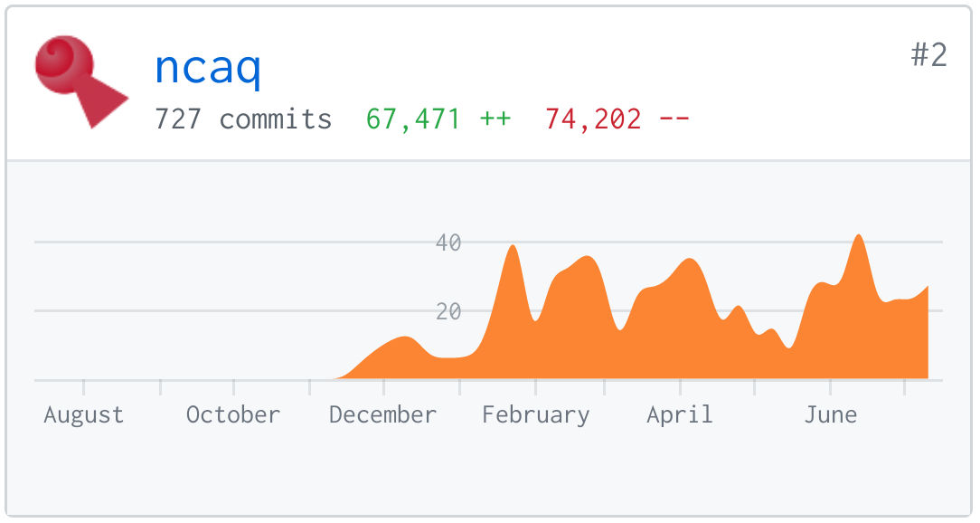980x523 pixels.
Task: Click the 20 gridline label
Action: [x=448, y=311]
